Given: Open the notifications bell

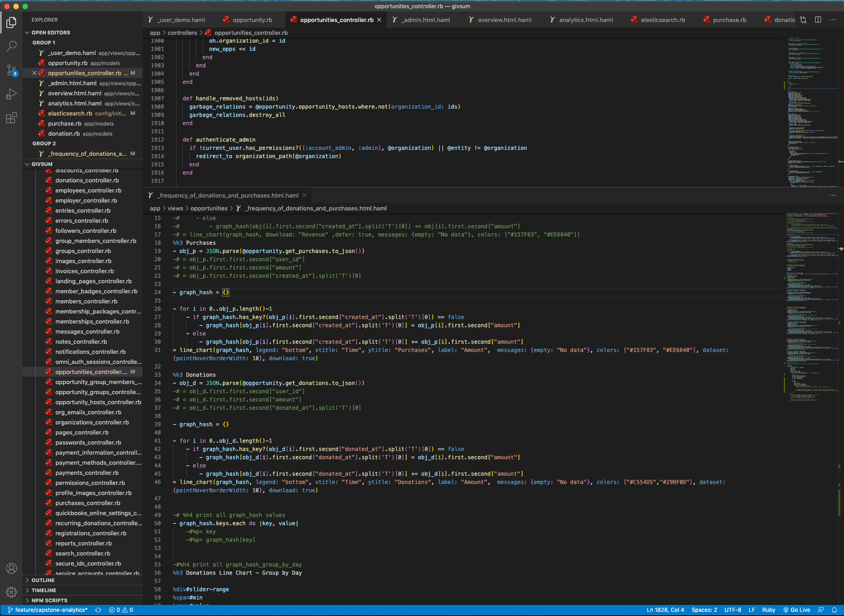Looking at the screenshot, I should (834, 610).
